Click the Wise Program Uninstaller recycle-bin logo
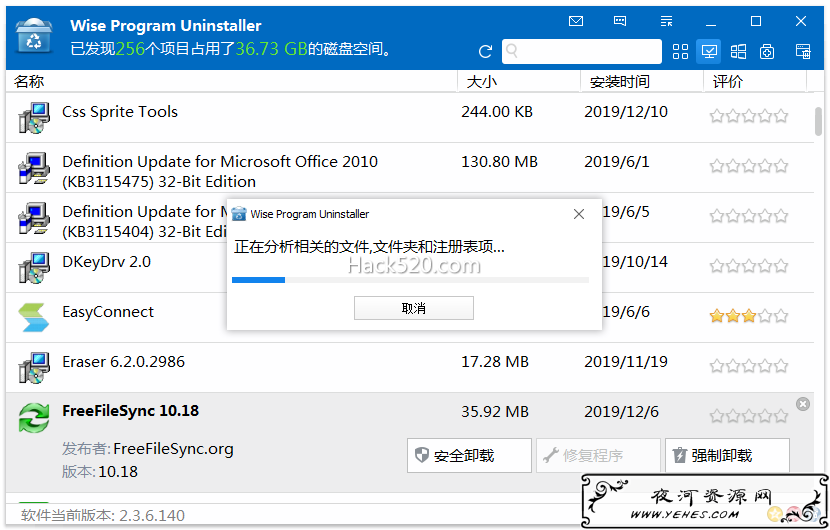 click(34, 36)
